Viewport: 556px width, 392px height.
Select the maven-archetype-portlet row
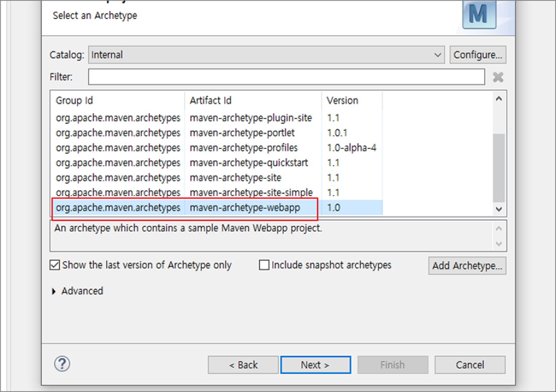coord(217,133)
